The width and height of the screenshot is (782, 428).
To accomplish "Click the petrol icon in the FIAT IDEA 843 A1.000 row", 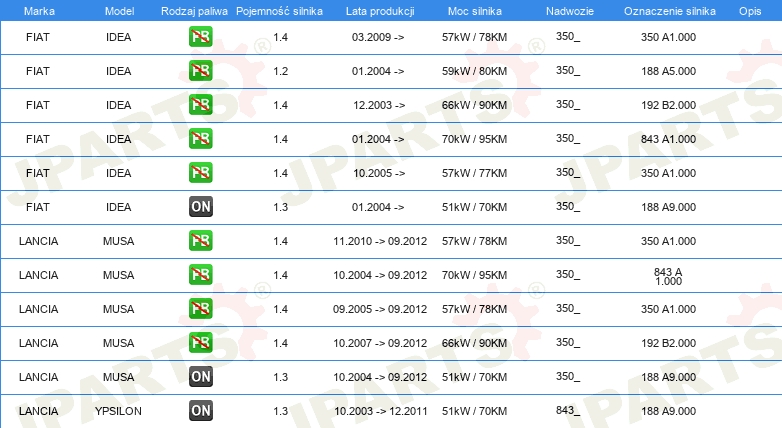I will pyautogui.click(x=200, y=139).
